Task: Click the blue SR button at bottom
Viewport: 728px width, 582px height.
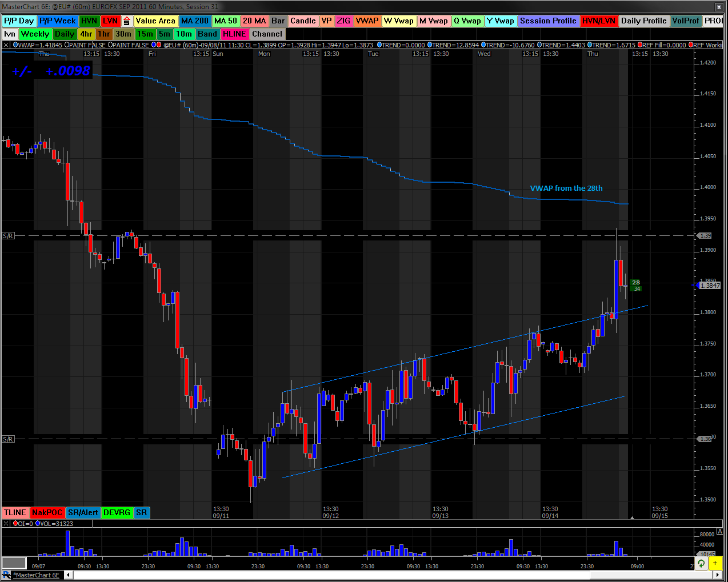Action: [142, 512]
